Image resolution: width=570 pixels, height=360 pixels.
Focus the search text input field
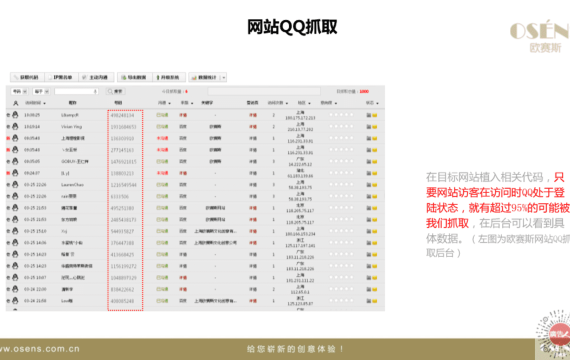76,91
